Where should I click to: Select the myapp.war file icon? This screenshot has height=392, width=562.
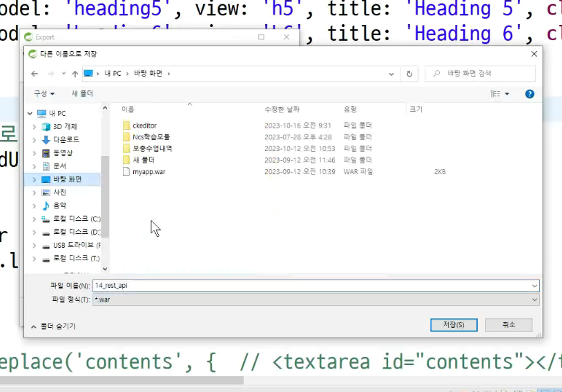(126, 172)
